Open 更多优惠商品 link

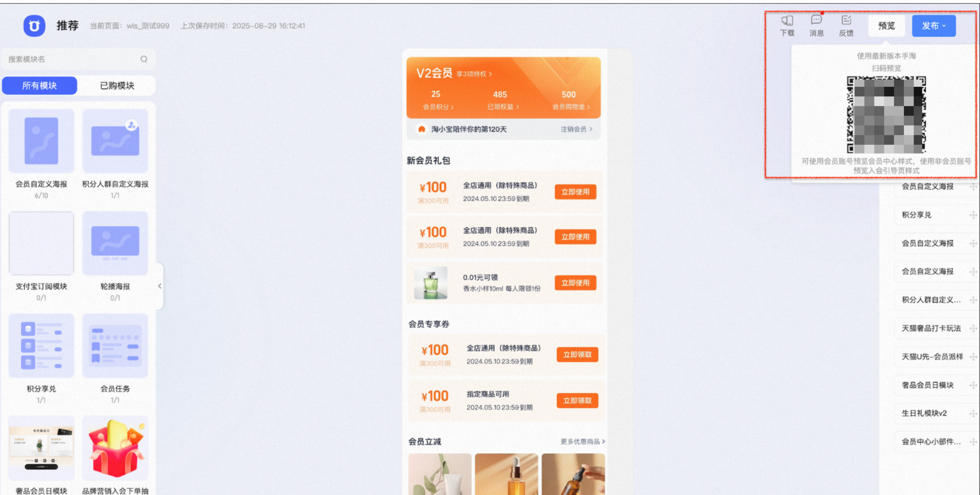(x=582, y=441)
